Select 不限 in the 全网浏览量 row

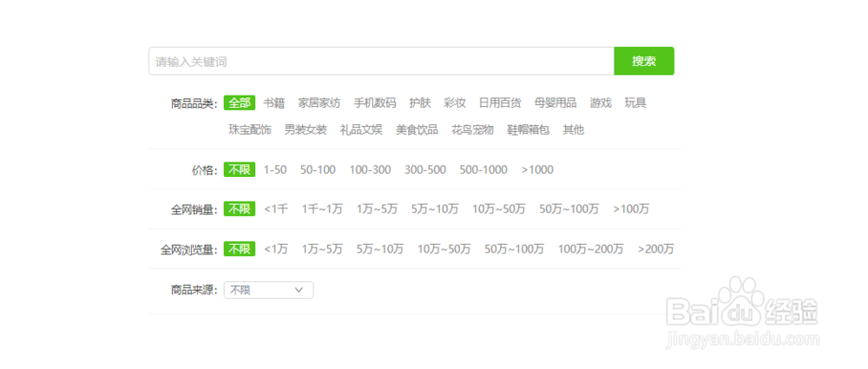point(240,249)
